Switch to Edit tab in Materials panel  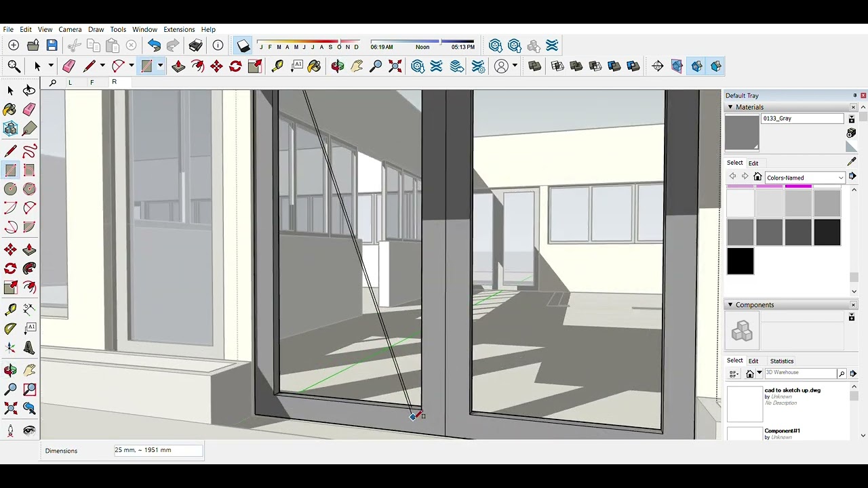[x=753, y=163]
